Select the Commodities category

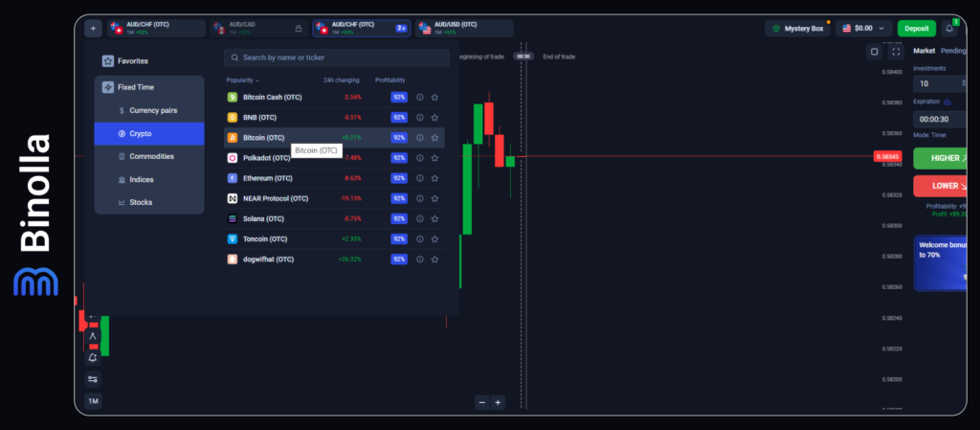[x=149, y=156]
